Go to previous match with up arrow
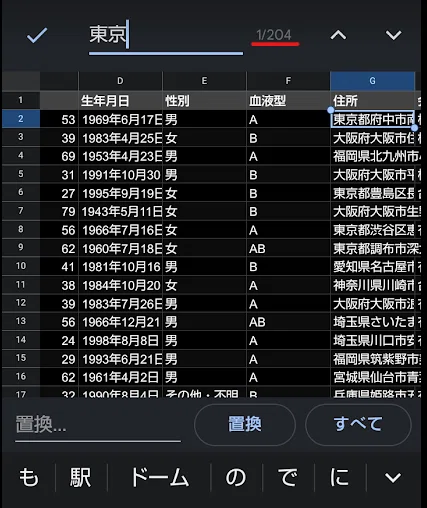 pyautogui.click(x=338, y=35)
